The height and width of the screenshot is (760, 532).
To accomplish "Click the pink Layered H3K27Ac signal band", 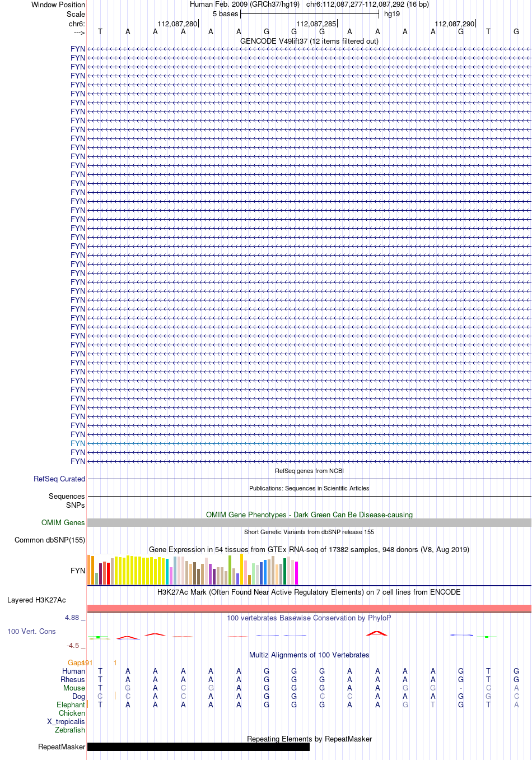I will (309, 608).
